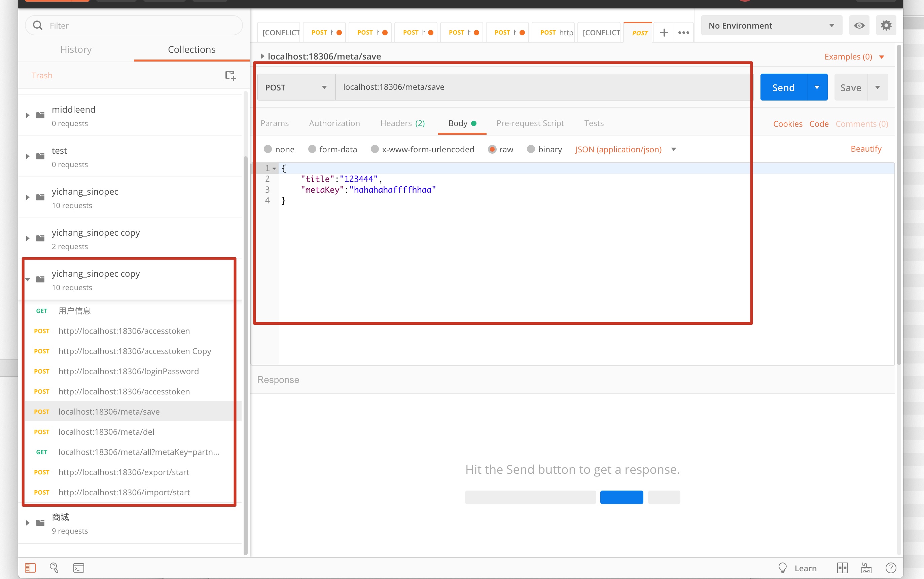
Task: Open the No Environment dropdown
Action: (771, 26)
